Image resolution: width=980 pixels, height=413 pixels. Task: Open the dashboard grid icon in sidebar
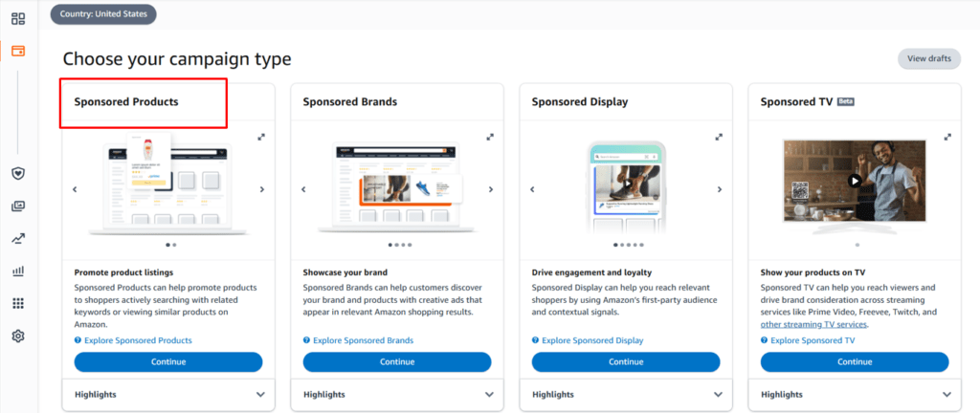pos(18,18)
